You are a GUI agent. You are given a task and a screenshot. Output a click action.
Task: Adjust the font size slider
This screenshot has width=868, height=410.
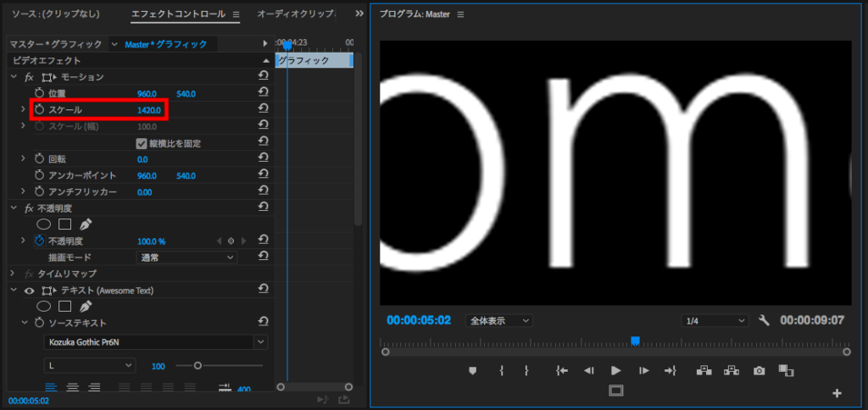tap(198, 365)
